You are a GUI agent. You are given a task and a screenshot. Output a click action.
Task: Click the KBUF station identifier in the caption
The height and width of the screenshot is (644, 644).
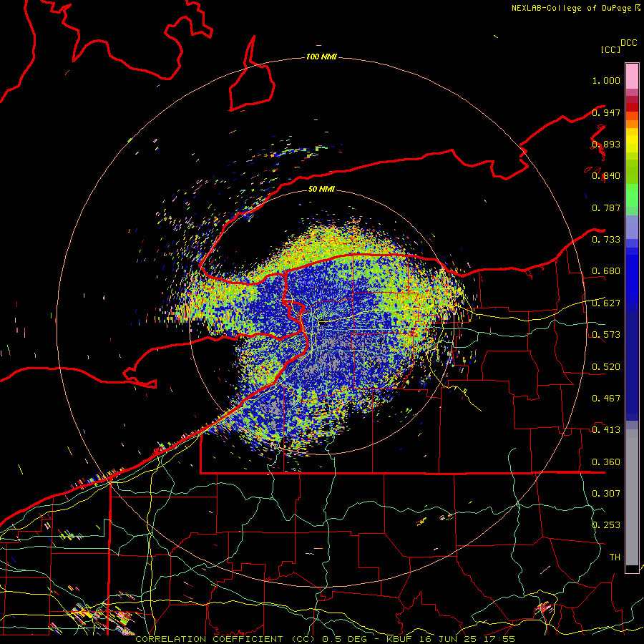tap(399, 639)
